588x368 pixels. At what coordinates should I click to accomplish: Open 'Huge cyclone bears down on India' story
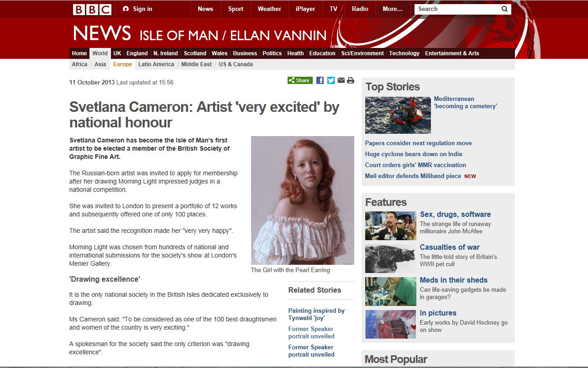tap(414, 154)
